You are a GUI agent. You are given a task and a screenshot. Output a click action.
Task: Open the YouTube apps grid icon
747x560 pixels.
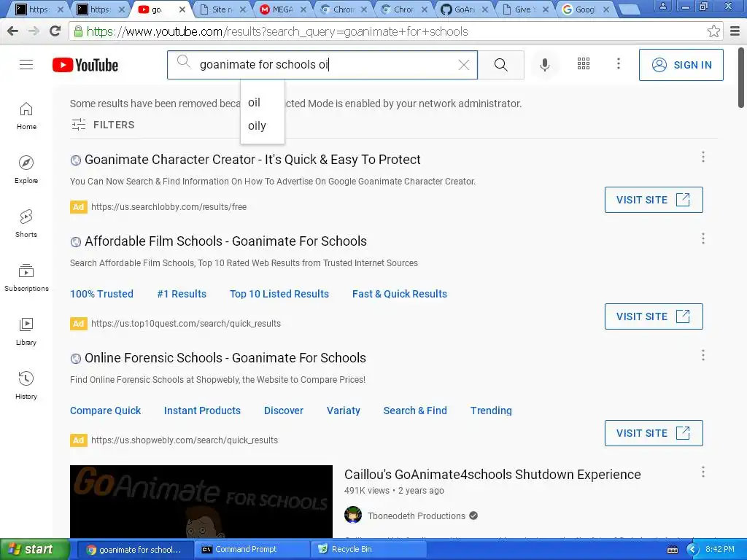point(584,63)
